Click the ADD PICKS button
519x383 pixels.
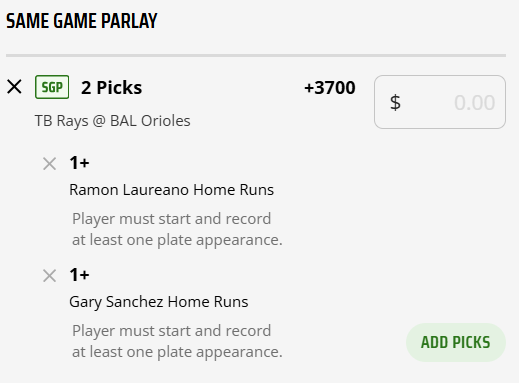(x=456, y=342)
